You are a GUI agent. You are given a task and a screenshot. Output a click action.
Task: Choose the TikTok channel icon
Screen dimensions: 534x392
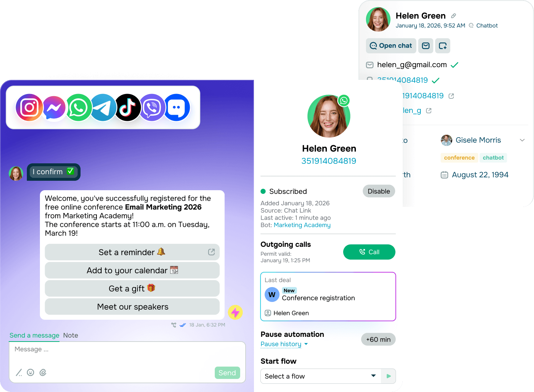pos(128,107)
